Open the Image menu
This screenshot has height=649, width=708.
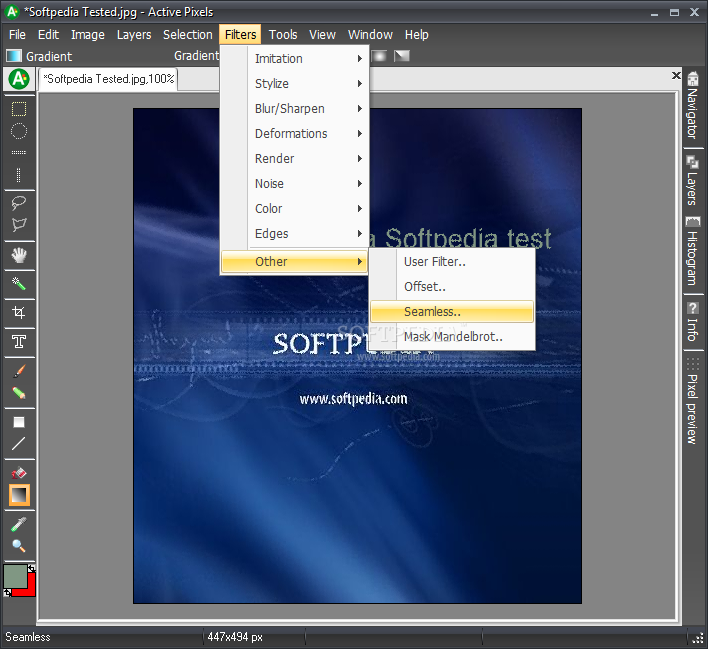click(x=88, y=35)
